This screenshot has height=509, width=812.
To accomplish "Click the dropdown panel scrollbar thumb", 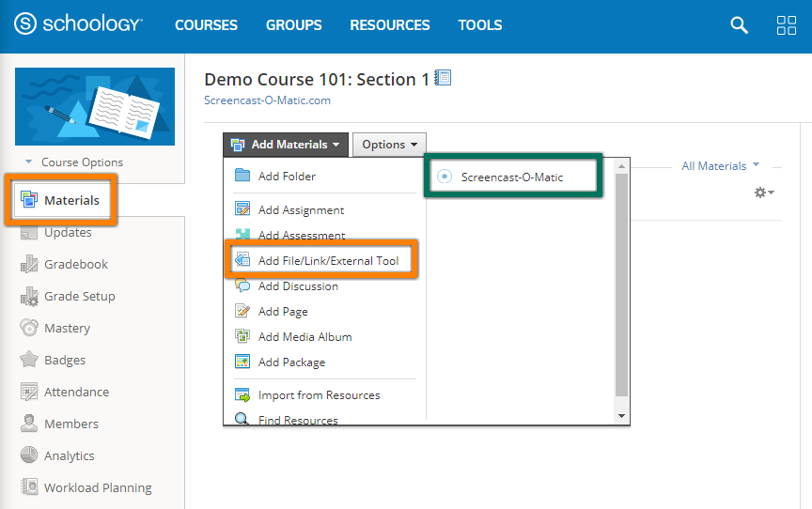I will pyautogui.click(x=621, y=285).
